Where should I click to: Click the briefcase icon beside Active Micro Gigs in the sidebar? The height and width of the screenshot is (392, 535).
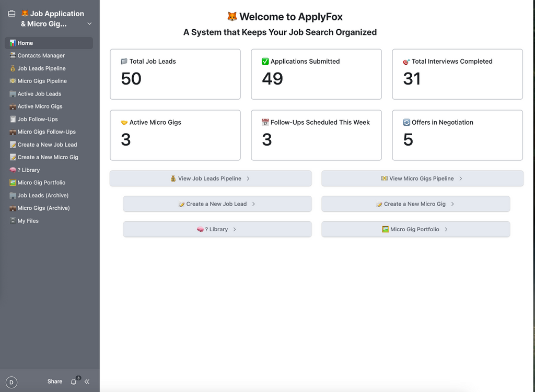click(x=13, y=106)
